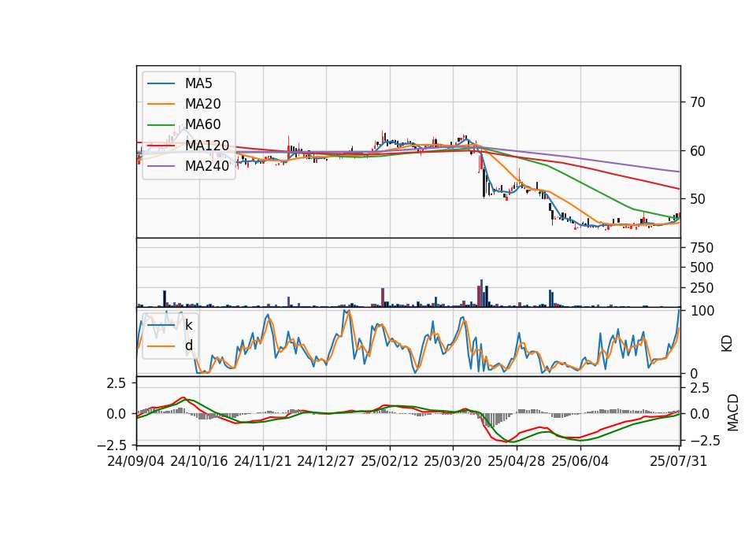
Task: Select the MA120 legend label
Action: [x=207, y=146]
